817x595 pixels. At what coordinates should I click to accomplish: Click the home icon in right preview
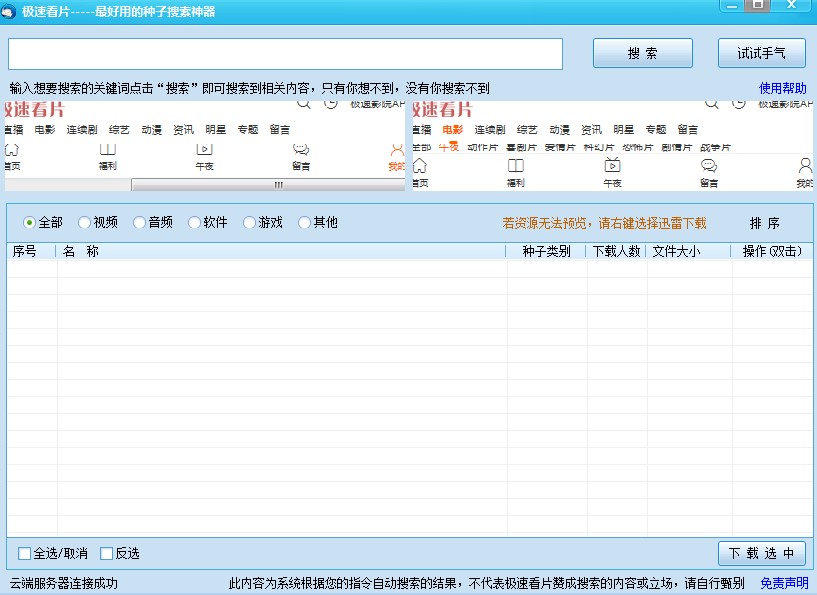click(420, 166)
